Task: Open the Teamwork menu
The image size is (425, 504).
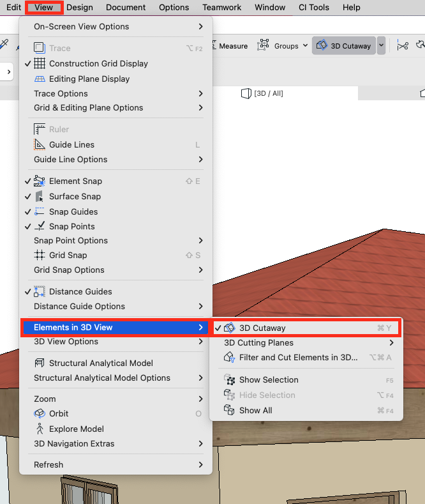Action: 222,8
